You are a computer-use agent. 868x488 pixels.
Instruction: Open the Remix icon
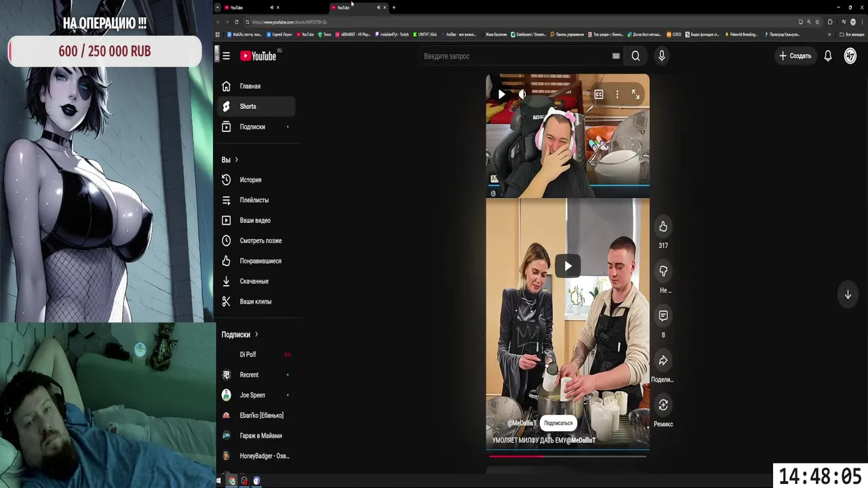pyautogui.click(x=663, y=405)
